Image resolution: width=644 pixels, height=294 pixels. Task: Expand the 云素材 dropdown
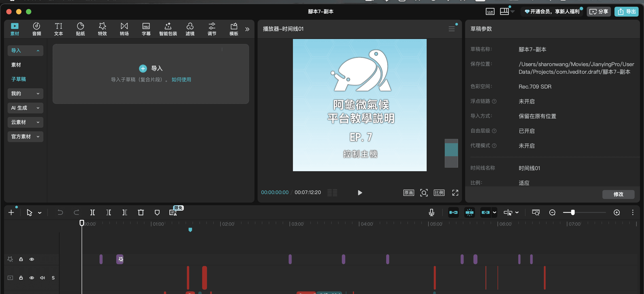pos(25,122)
